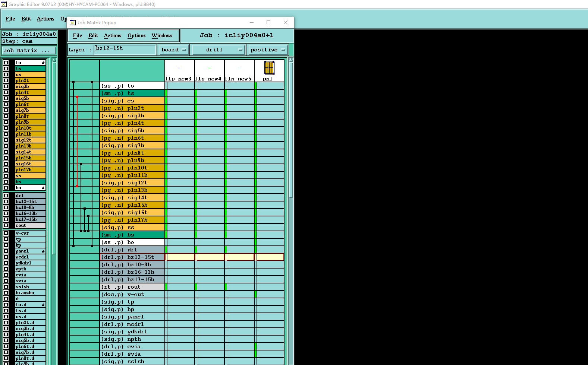Select matrix row '(drl,p) drl'

[132, 250]
